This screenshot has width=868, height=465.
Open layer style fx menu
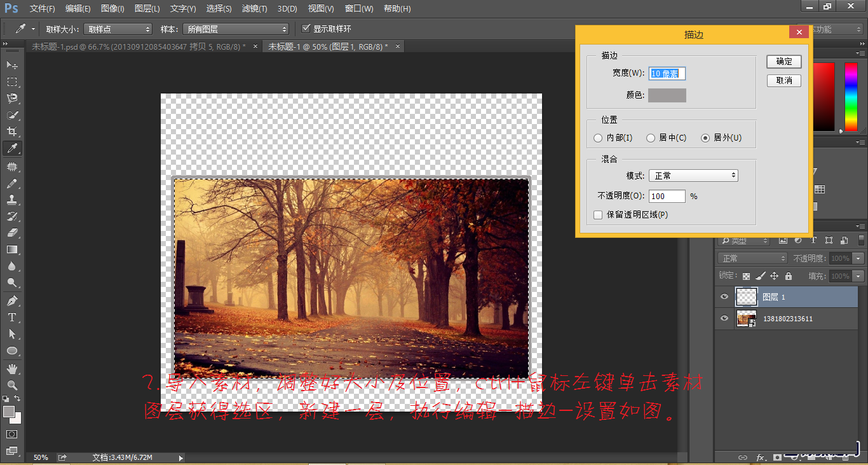(x=760, y=457)
